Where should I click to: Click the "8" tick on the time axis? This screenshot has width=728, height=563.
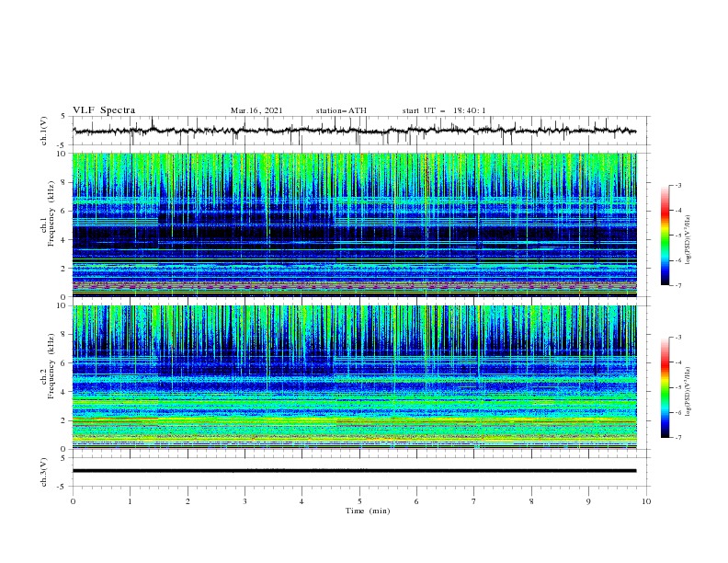pos(531,501)
